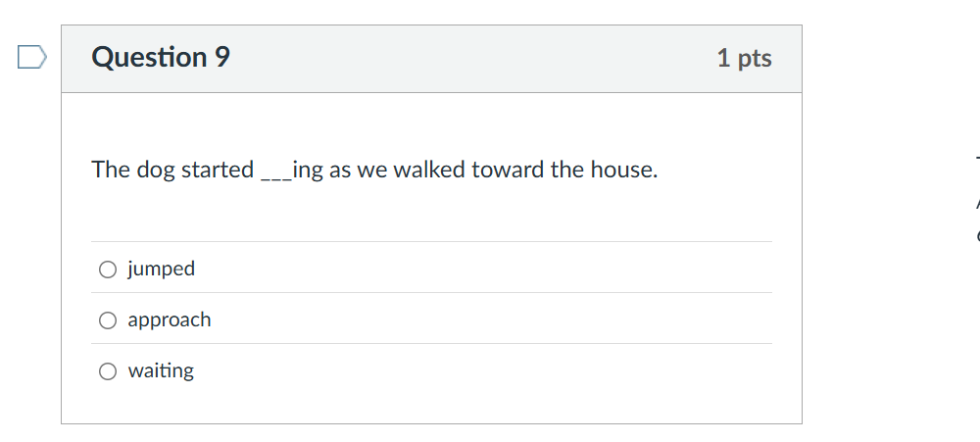Click empty space below the waiting option

431,404
